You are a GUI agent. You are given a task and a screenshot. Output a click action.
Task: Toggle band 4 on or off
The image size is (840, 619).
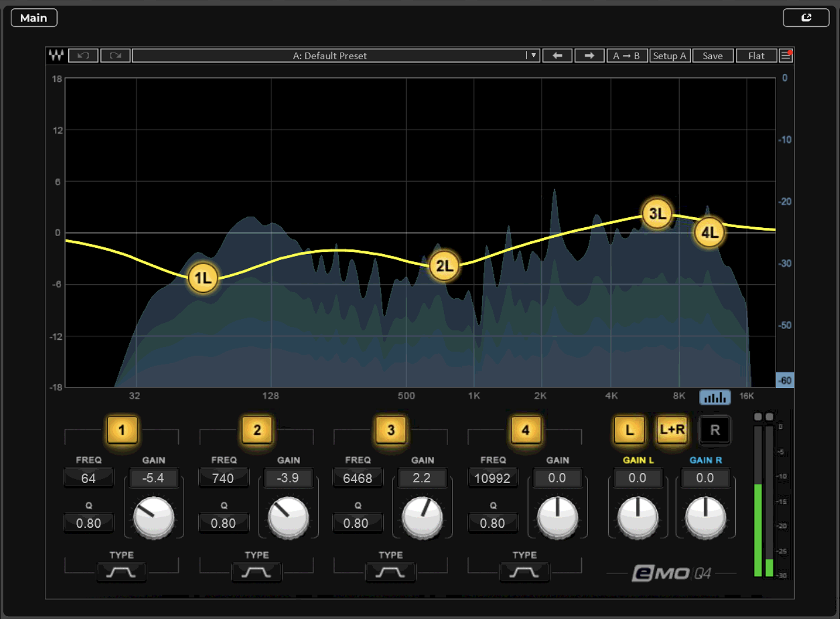[x=525, y=430]
